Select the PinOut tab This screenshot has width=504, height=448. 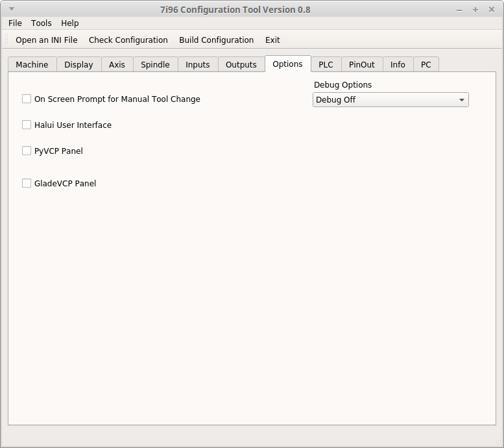coord(362,65)
